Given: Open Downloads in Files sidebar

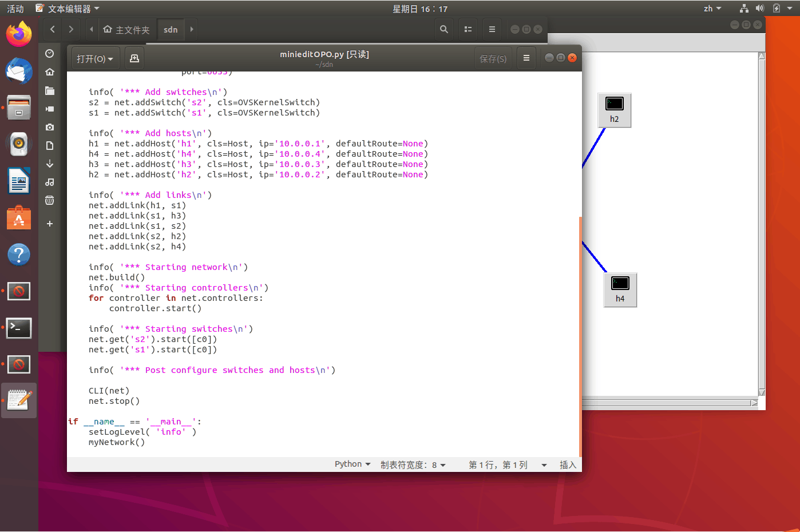Looking at the screenshot, I should [50, 164].
